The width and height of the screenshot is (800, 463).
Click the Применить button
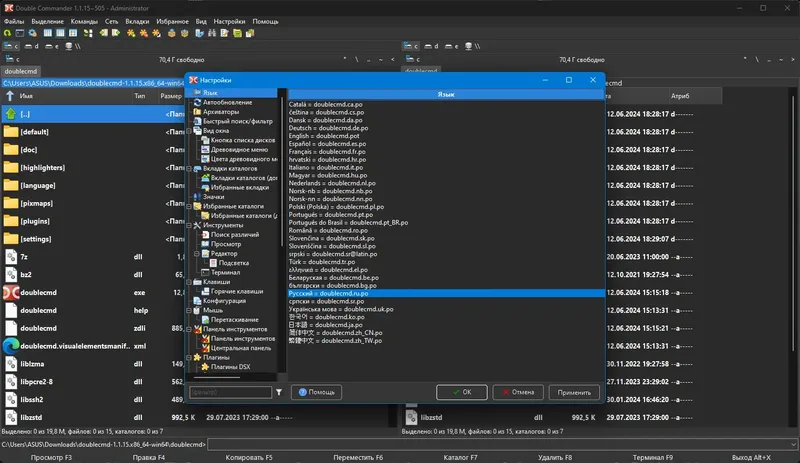[x=574, y=392]
